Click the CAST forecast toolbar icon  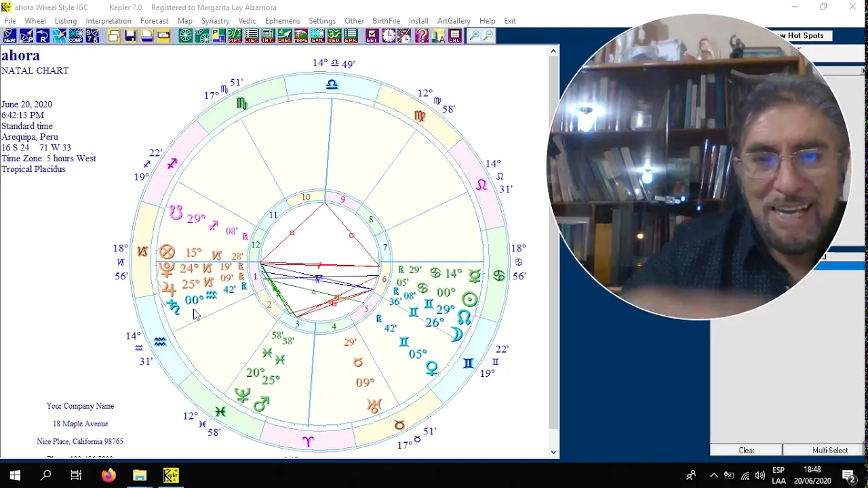pos(285,35)
